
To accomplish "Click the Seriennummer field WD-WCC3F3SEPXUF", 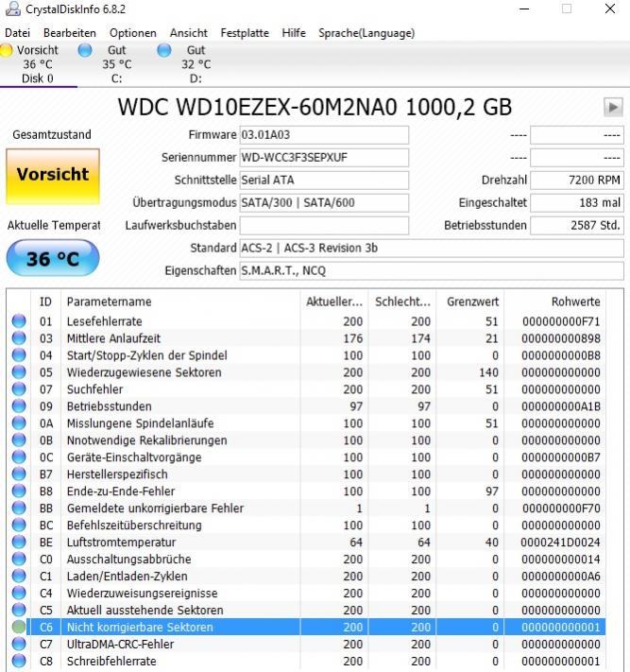I will pyautogui.click(x=324, y=158).
